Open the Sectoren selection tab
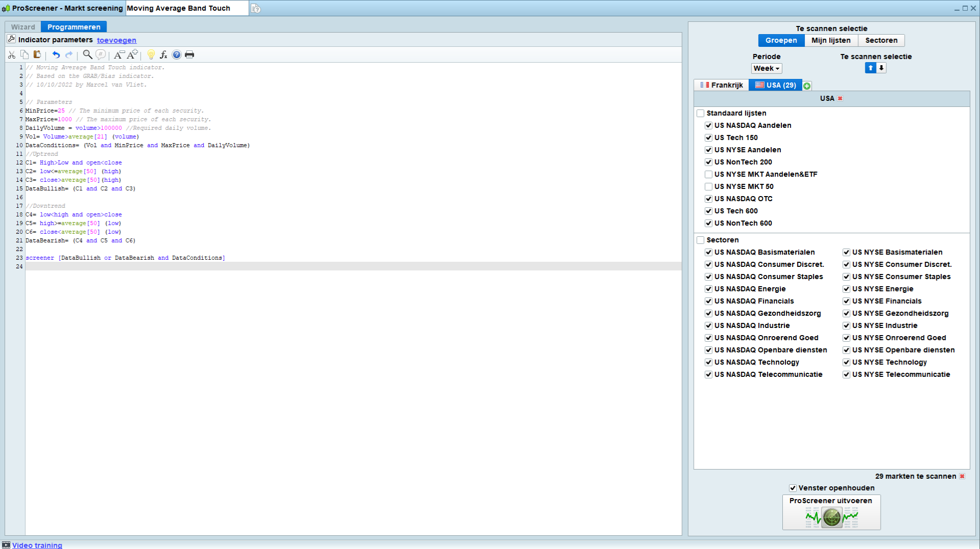 pyautogui.click(x=881, y=40)
